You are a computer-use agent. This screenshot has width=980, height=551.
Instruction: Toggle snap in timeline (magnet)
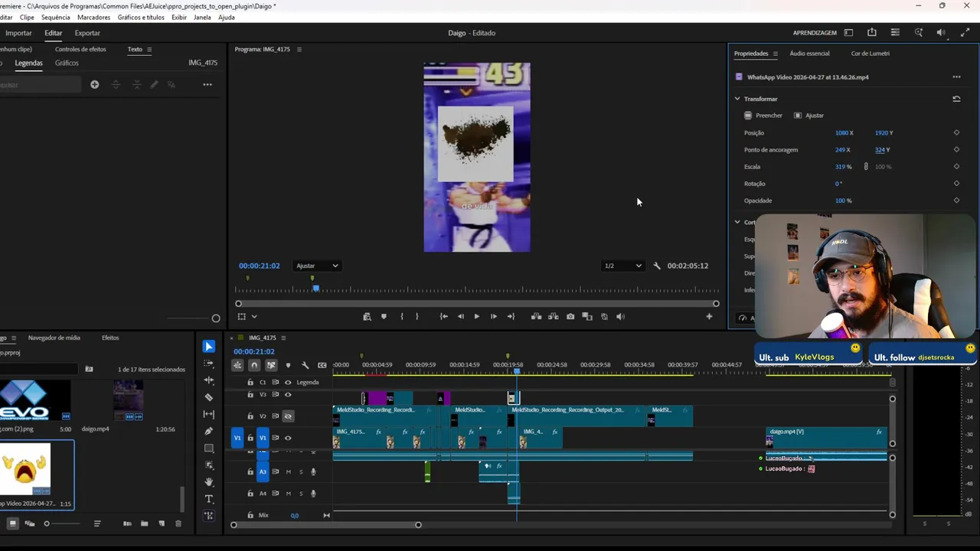click(x=254, y=365)
